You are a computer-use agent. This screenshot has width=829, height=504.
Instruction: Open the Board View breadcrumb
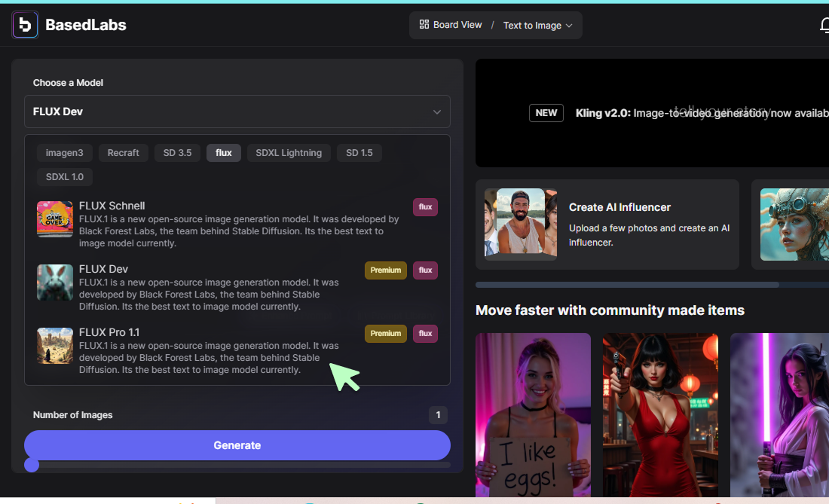click(451, 25)
